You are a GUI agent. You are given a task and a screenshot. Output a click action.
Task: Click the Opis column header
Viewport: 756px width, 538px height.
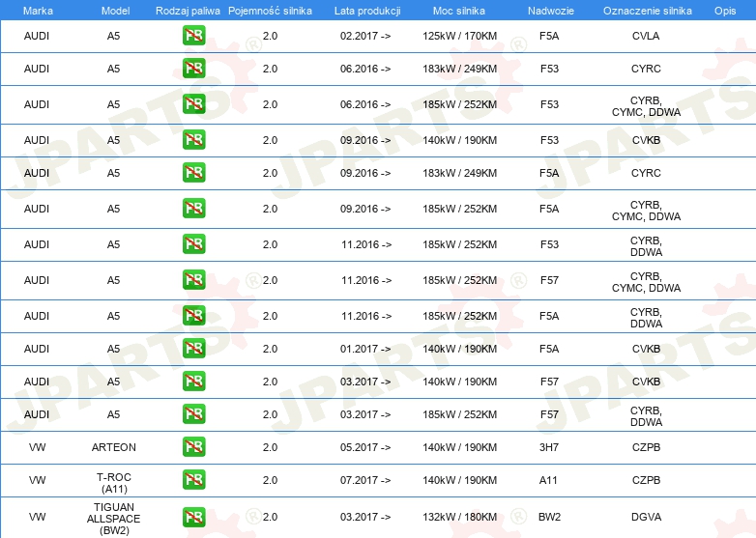point(725,11)
